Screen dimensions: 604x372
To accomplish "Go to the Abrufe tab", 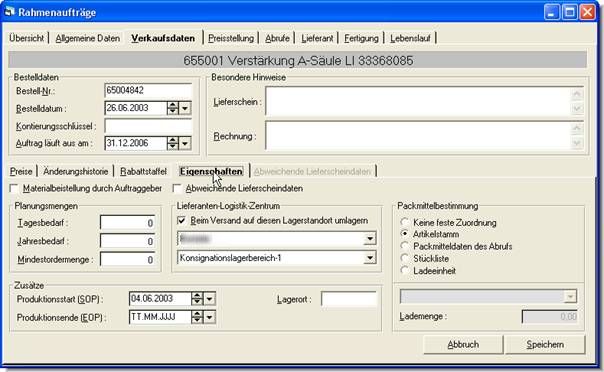I will point(277,38).
